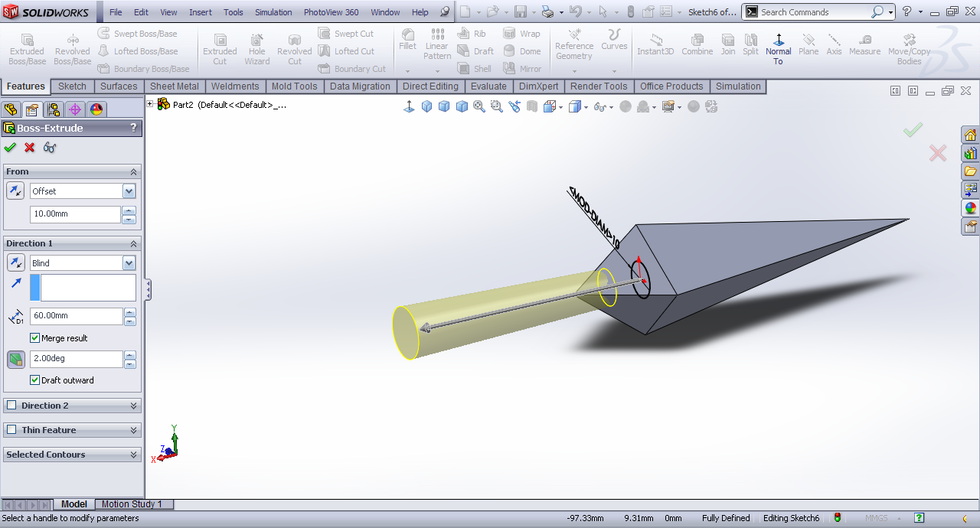Open the Insert menu
The width and height of the screenshot is (980, 528).
click(201, 12)
